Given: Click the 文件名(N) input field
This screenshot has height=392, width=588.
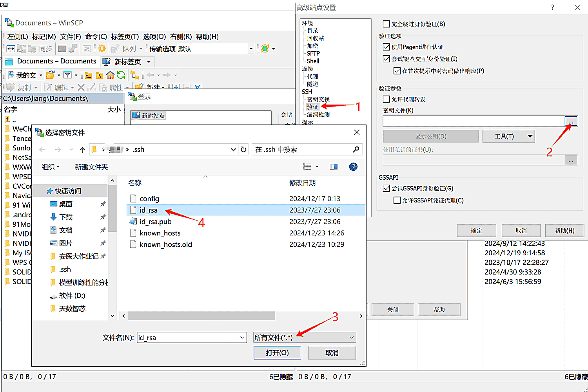Looking at the screenshot, I should tap(192, 338).
